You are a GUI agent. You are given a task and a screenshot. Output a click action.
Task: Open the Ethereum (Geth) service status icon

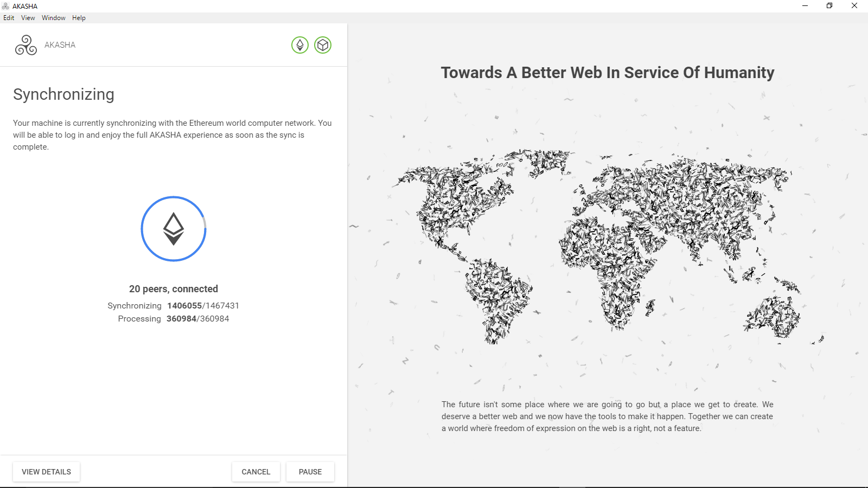(x=300, y=45)
